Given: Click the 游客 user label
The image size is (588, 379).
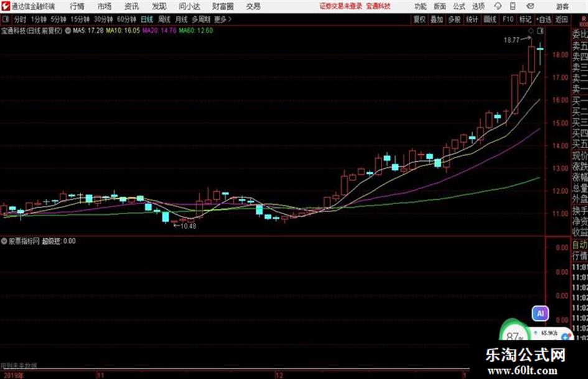Looking at the screenshot, I should 562,6.
